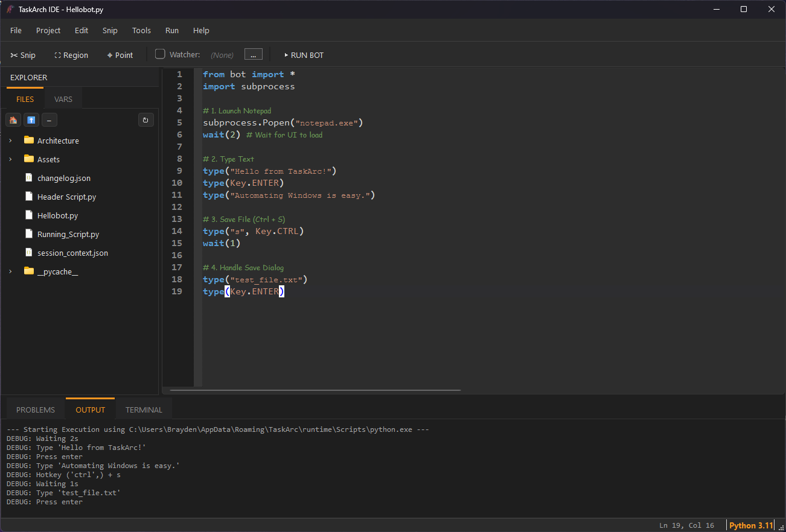Select the Region capture tool
This screenshot has width=786, height=532.
(x=71, y=55)
